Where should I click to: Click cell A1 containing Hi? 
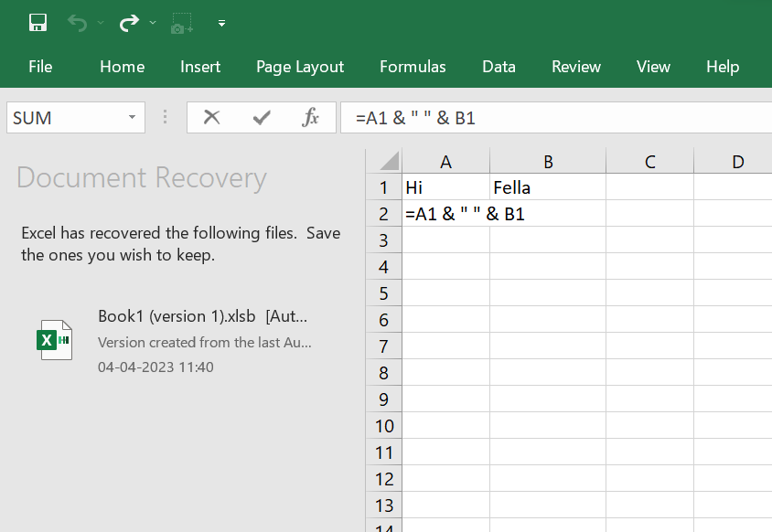click(x=446, y=187)
